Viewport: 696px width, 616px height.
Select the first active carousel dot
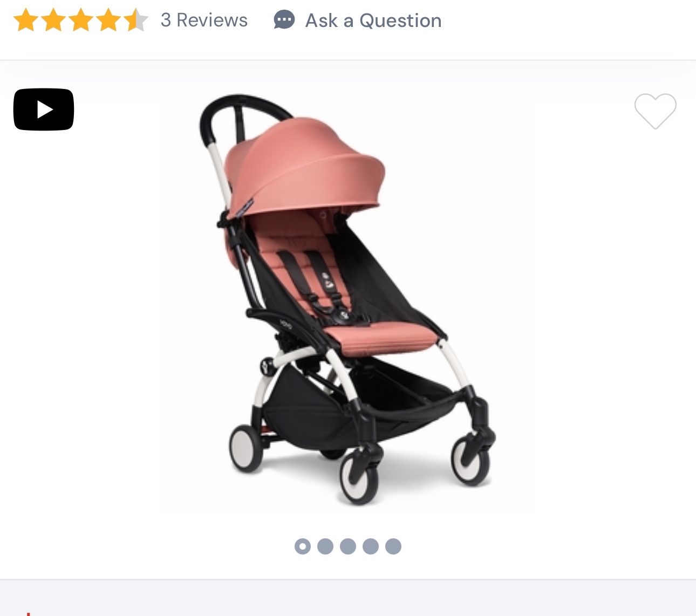click(303, 546)
